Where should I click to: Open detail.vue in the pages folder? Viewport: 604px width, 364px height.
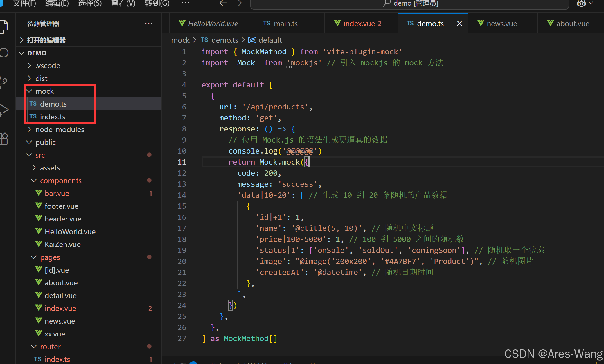[89, 295]
